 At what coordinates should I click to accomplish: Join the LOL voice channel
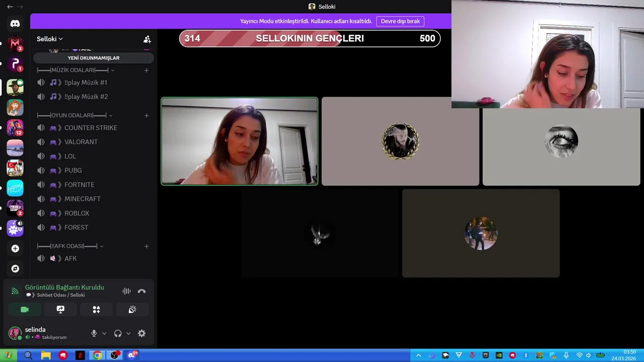pos(94,156)
